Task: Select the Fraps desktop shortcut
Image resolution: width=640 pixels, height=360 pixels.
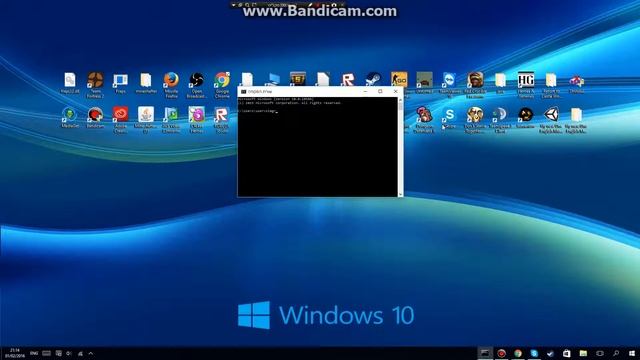Action: click(120, 83)
